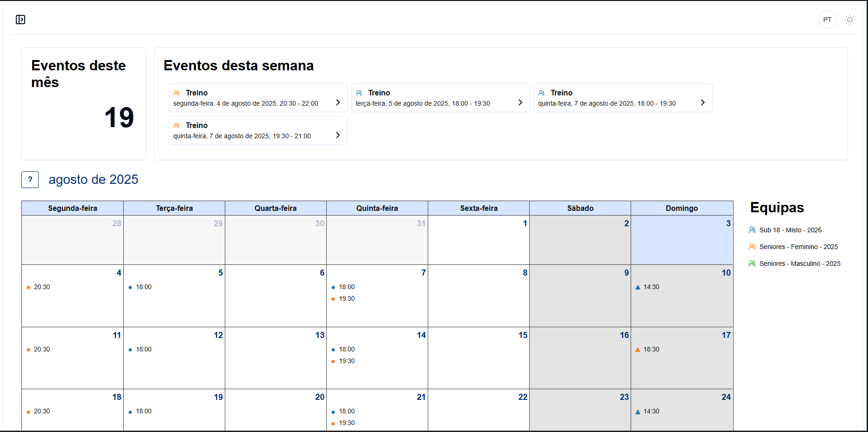
Task: Select the day cell for Friday 15
Action: click(x=478, y=361)
